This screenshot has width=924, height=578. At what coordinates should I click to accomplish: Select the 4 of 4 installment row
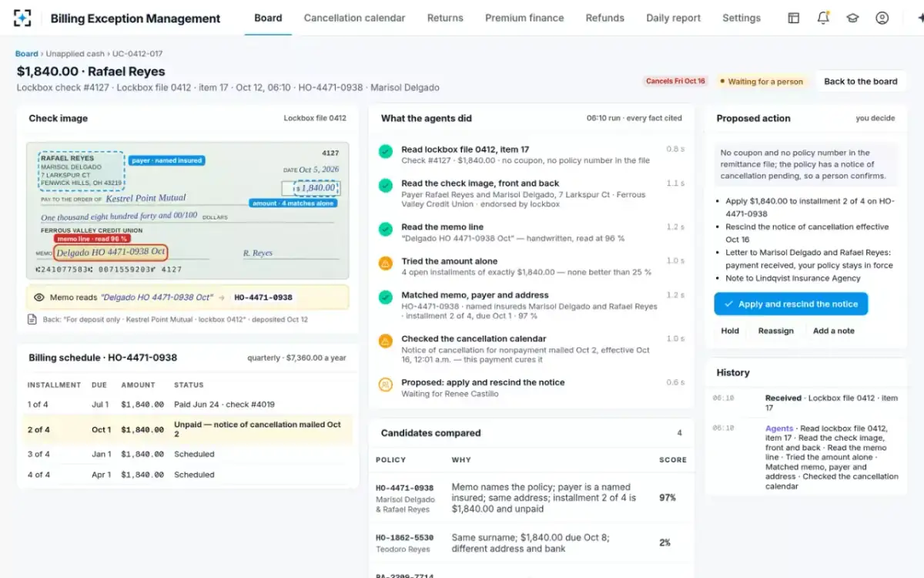(x=187, y=475)
